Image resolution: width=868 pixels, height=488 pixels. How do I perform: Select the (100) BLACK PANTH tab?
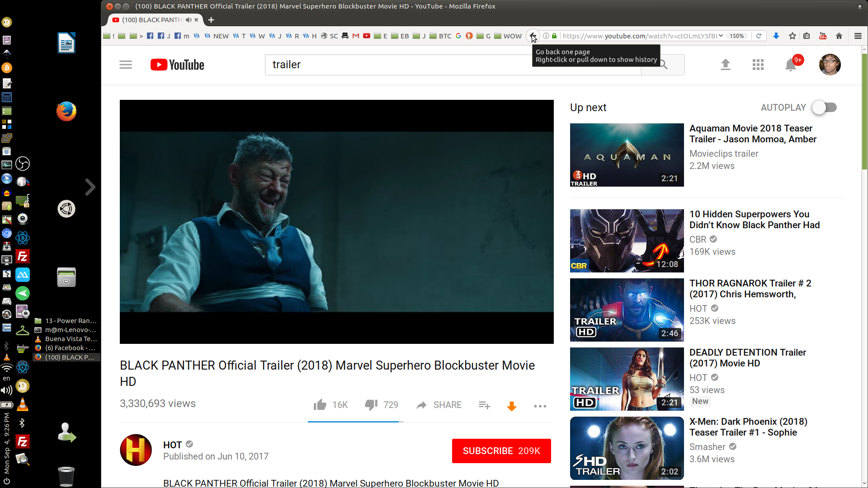151,20
